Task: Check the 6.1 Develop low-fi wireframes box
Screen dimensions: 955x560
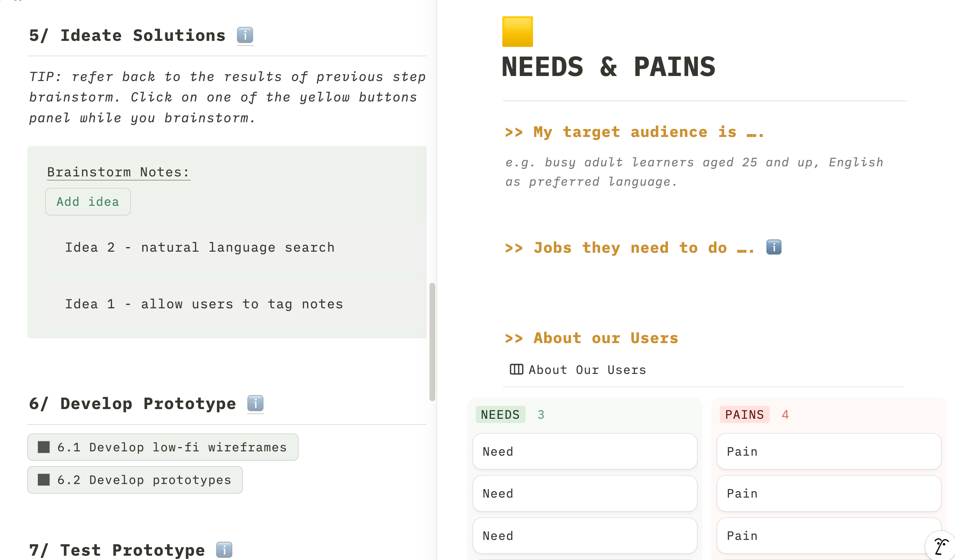Action: pyautogui.click(x=44, y=447)
